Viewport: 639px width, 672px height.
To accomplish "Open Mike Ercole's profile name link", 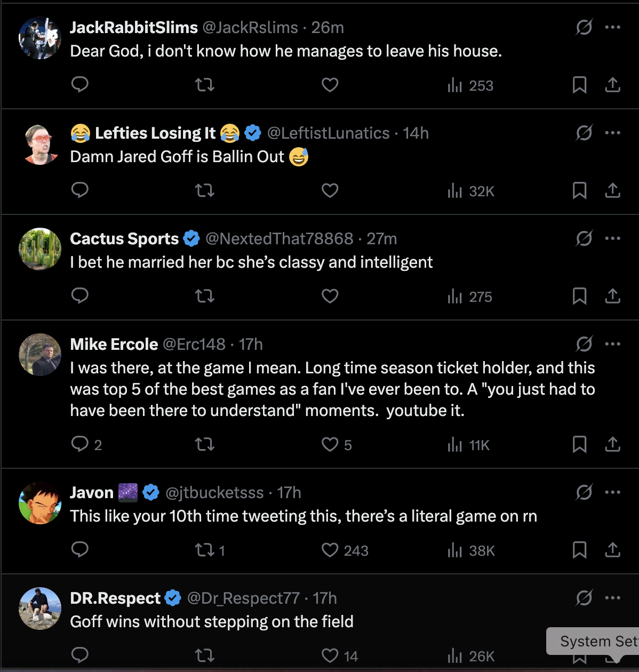I will (x=114, y=344).
